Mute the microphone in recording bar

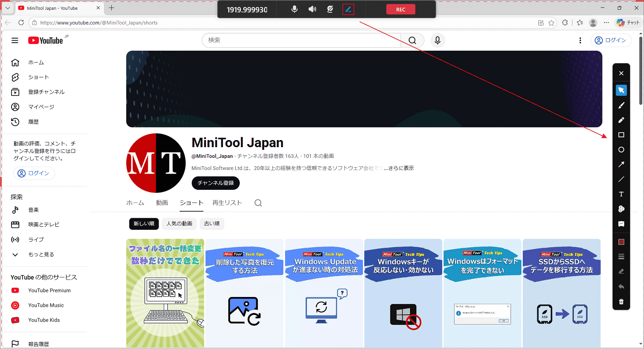[294, 9]
